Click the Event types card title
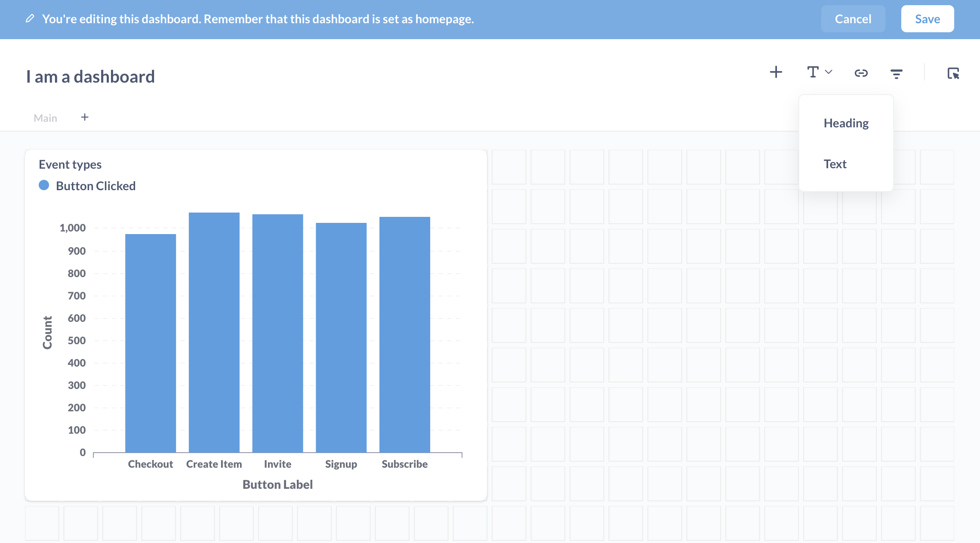 [70, 164]
